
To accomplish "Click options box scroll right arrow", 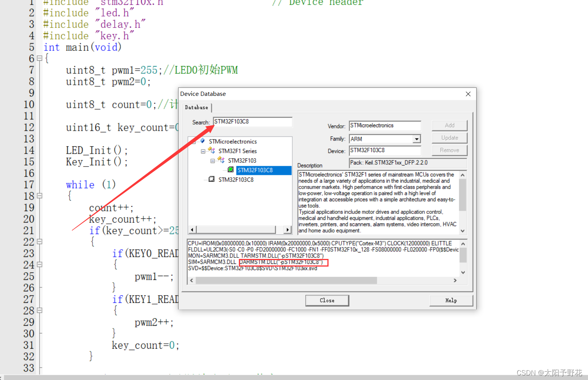I will pos(455,280).
